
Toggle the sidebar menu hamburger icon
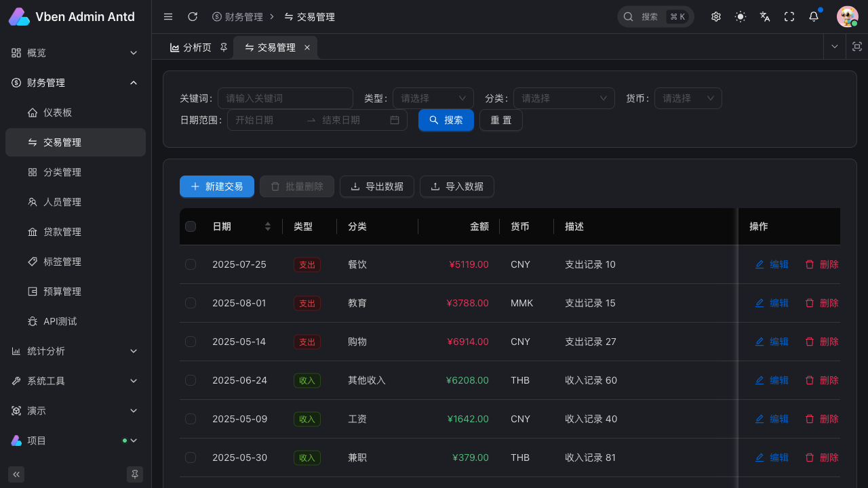[168, 17]
